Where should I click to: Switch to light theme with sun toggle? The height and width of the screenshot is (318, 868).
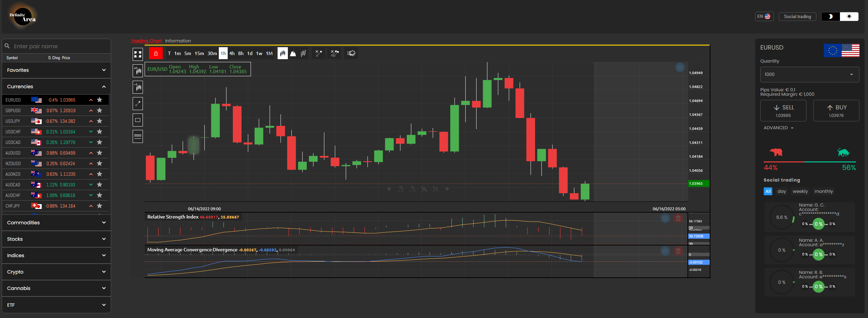849,16
